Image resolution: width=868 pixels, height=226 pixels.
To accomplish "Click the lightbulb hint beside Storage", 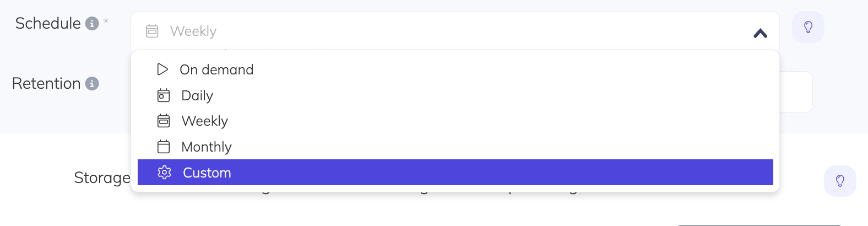I will (x=840, y=181).
